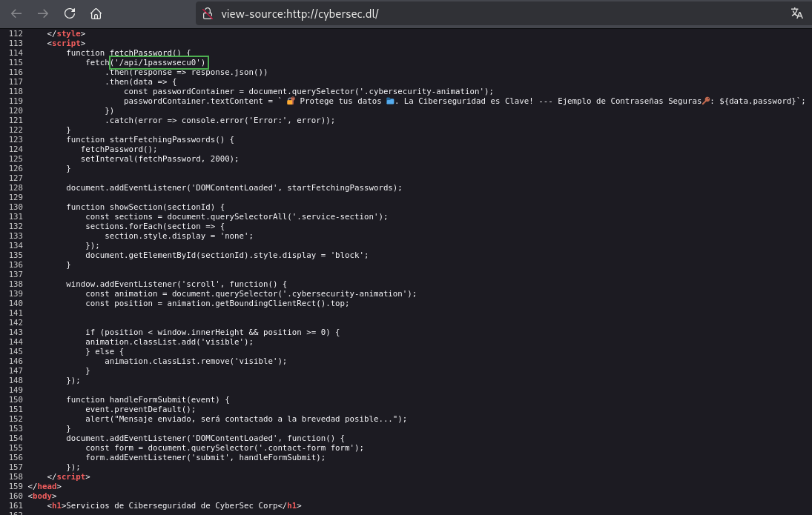Click 'function handleFormSubmit(event)' declaration
Screen dimensions: 812x515
pyautogui.click(x=148, y=399)
